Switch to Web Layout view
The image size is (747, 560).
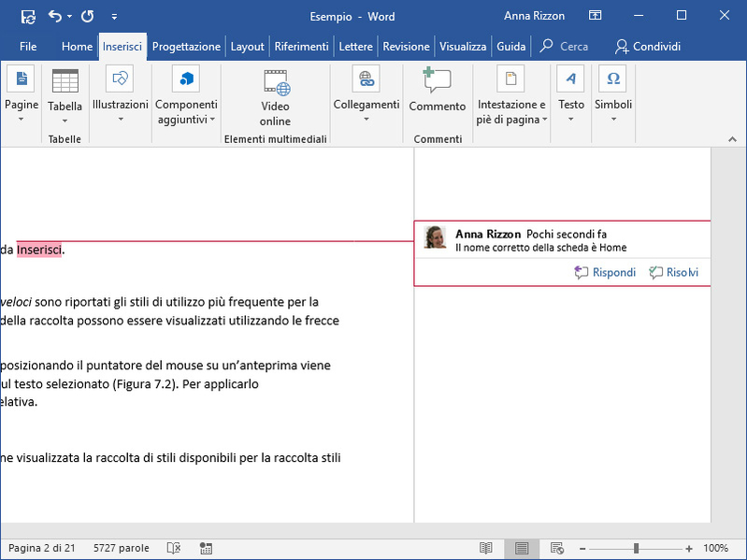pyautogui.click(x=557, y=548)
